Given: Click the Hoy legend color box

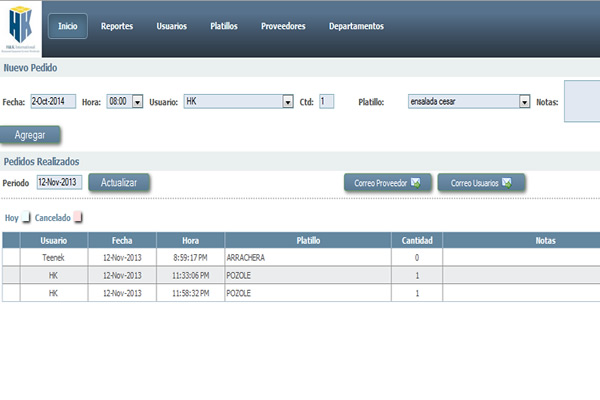Looking at the screenshot, I should point(27,217).
